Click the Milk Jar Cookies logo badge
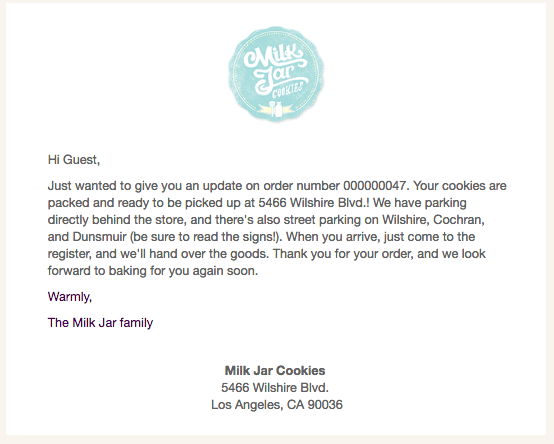Image resolution: width=554 pixels, height=444 pixels. click(x=276, y=74)
